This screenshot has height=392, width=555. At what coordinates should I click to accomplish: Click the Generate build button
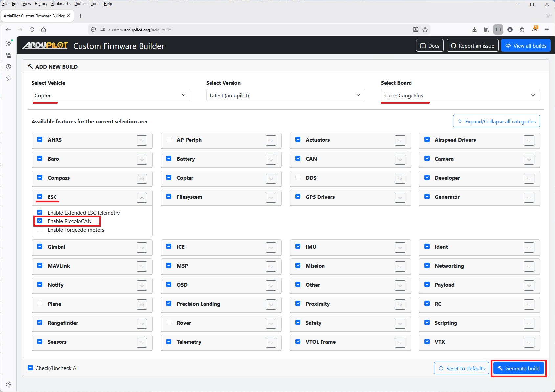pos(519,368)
